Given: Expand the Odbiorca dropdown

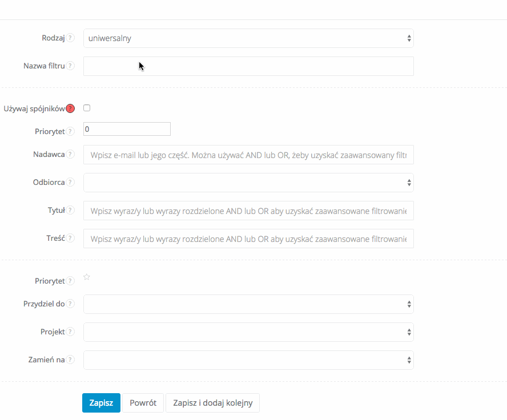Looking at the screenshot, I should click(248, 183).
